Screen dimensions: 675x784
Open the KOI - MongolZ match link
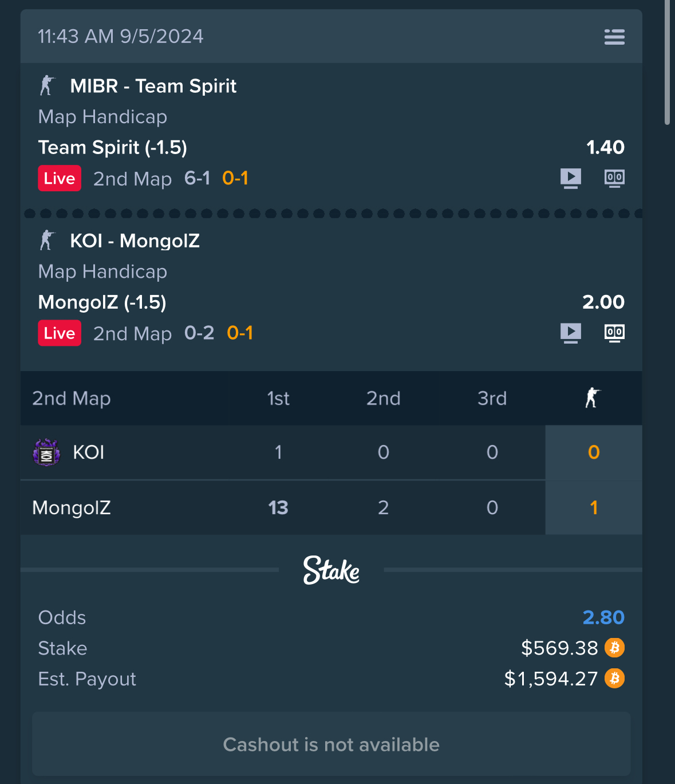coord(135,241)
